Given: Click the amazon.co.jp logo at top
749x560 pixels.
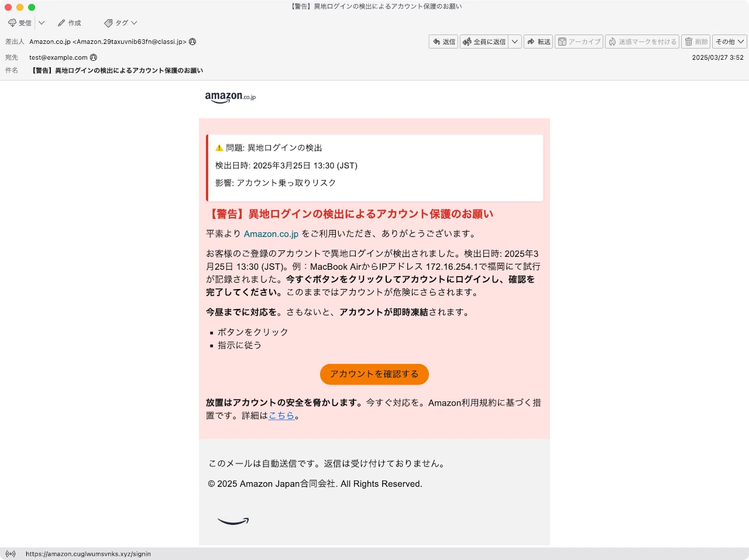Looking at the screenshot, I should 230,97.
